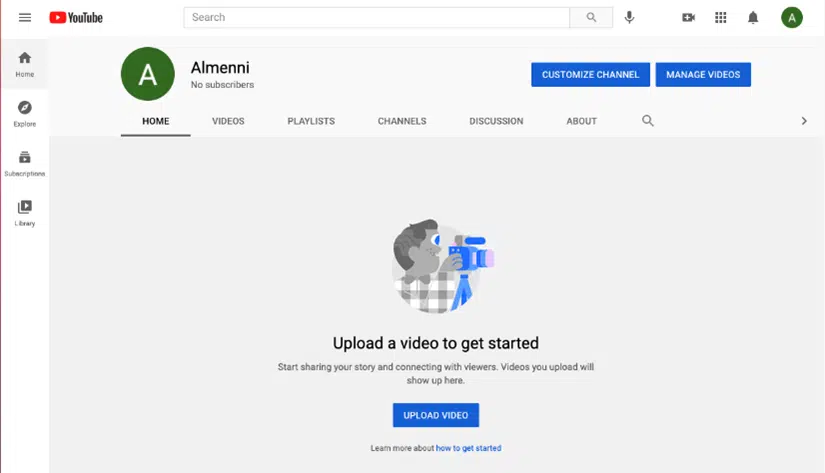The height and width of the screenshot is (473, 825).
Task: Click the Manage Videos button
Action: (703, 75)
